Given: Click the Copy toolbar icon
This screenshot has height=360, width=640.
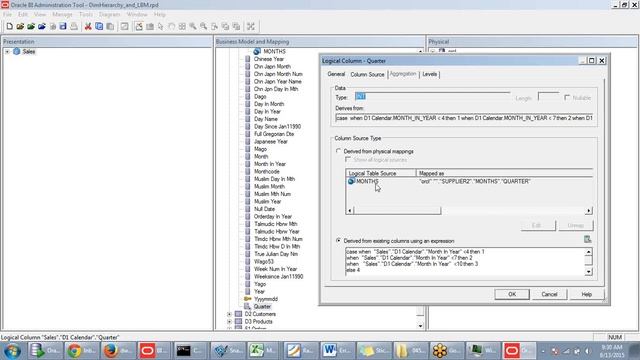Looking at the screenshot, I should [99, 27].
